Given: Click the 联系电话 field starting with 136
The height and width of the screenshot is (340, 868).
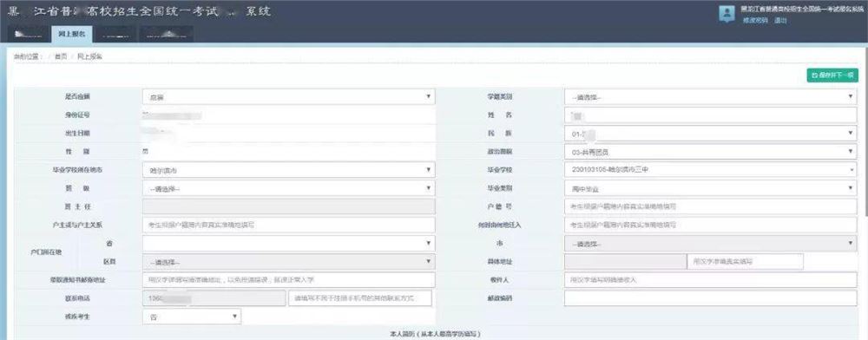Looking at the screenshot, I should point(214,298).
